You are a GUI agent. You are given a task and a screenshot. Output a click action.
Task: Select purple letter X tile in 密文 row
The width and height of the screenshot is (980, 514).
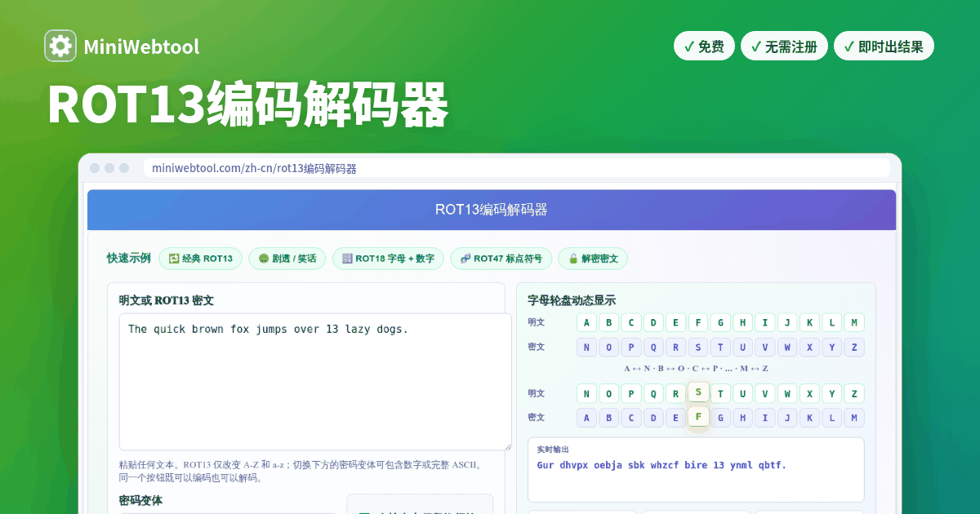(x=809, y=348)
